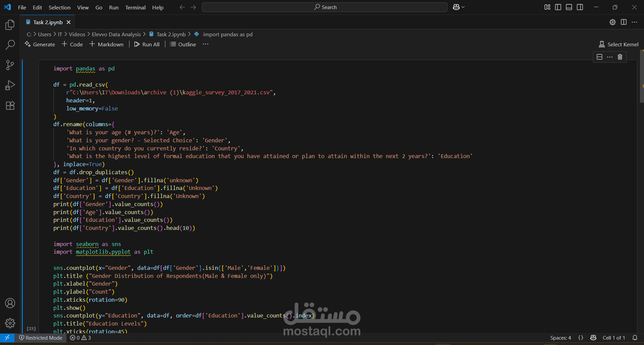
Task: Open Customize Layout
Action: [547, 7]
